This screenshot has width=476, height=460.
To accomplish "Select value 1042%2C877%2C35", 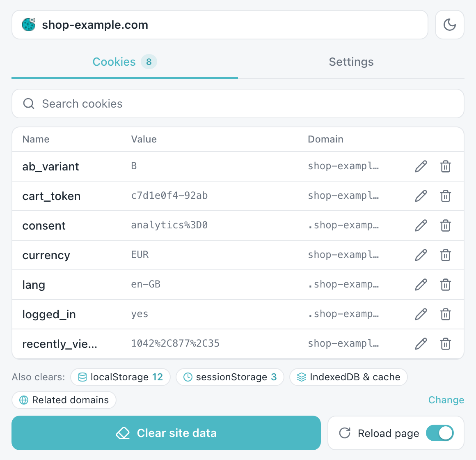I will click(175, 343).
